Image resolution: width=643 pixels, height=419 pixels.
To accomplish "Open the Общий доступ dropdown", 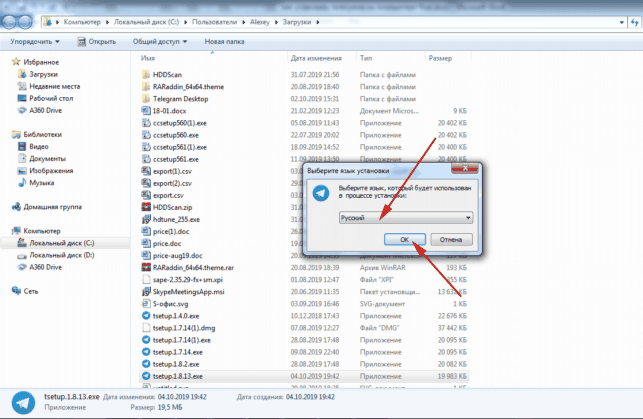I will pyautogui.click(x=160, y=41).
